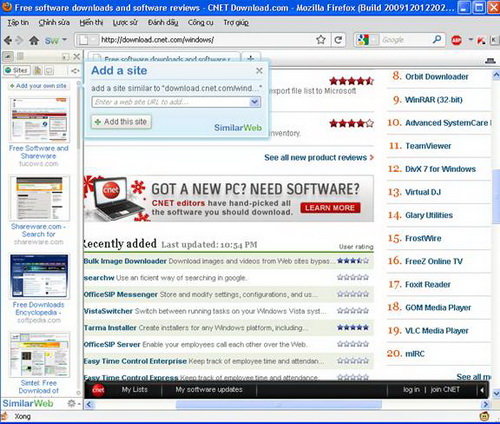Open the Lược sử menu

[125, 22]
